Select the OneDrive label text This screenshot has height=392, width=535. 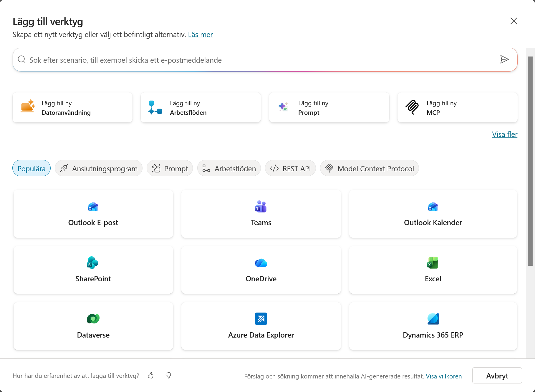pos(261,279)
